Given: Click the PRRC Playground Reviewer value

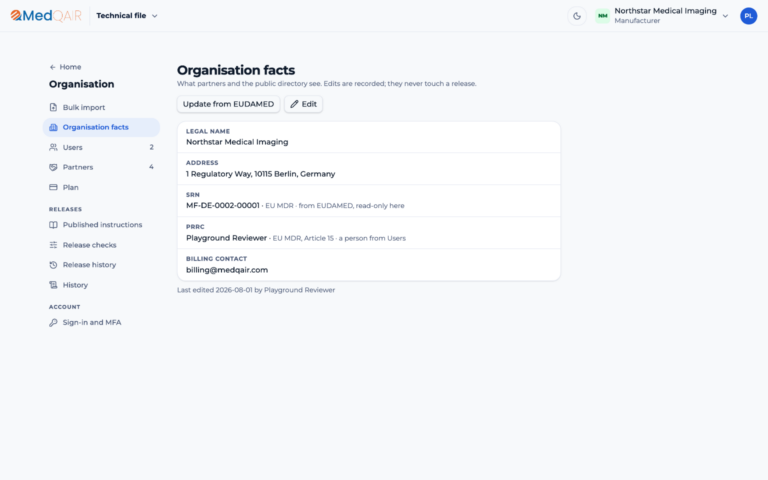Looking at the screenshot, I should coord(226,238).
